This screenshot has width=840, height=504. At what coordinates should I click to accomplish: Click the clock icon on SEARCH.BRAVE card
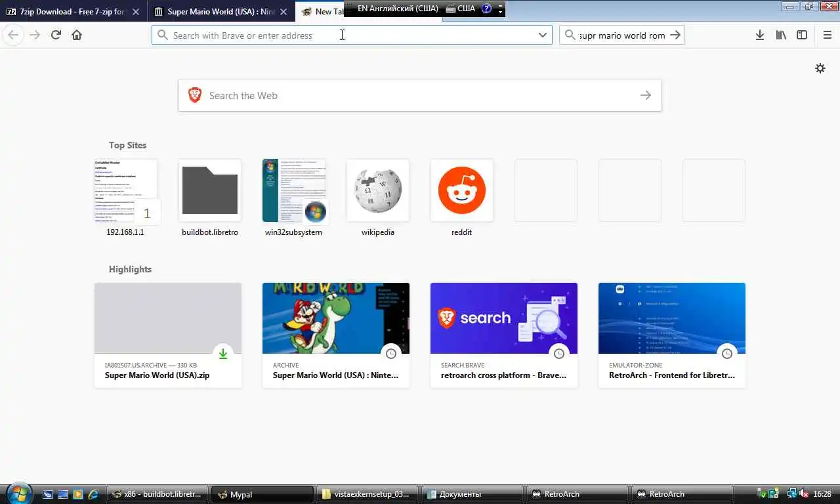559,354
